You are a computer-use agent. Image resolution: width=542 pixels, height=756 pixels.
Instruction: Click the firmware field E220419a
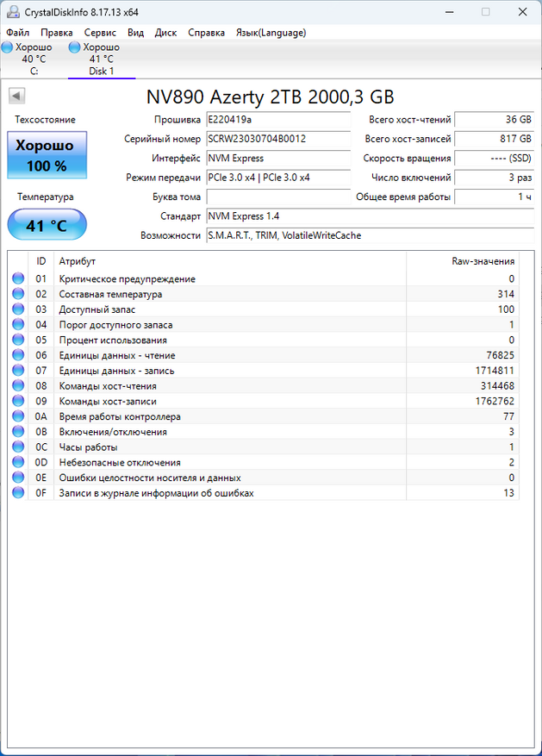pyautogui.click(x=278, y=120)
